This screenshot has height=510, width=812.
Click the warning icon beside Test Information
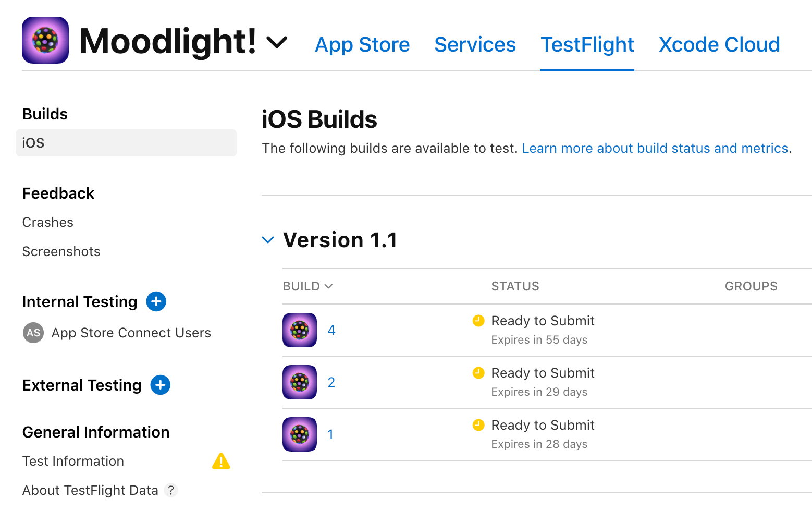coord(221,461)
